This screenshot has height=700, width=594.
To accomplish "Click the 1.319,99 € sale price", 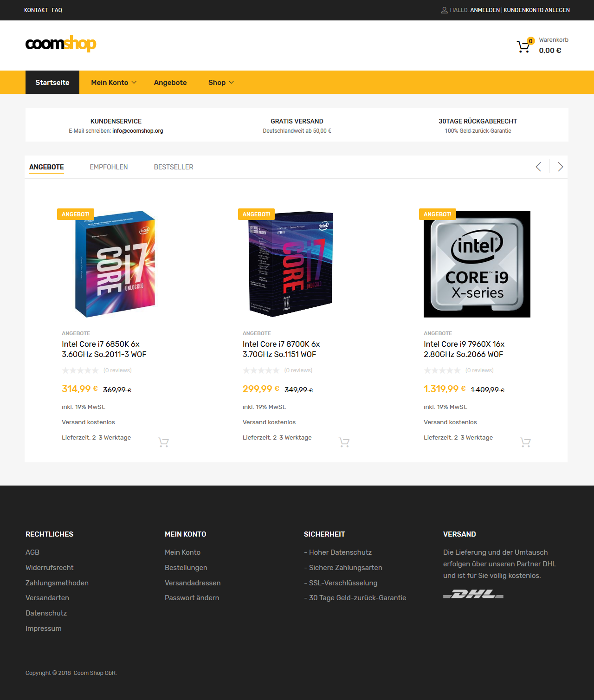I will pyautogui.click(x=445, y=389).
